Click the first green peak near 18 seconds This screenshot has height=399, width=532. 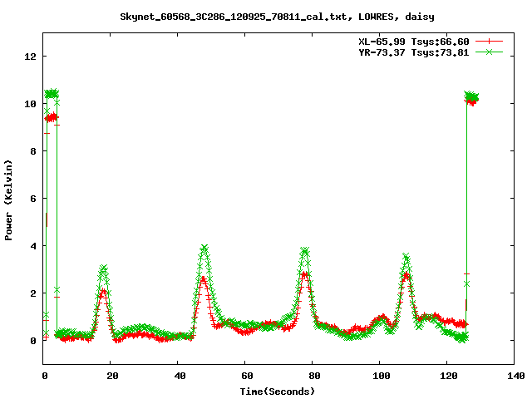point(104,268)
